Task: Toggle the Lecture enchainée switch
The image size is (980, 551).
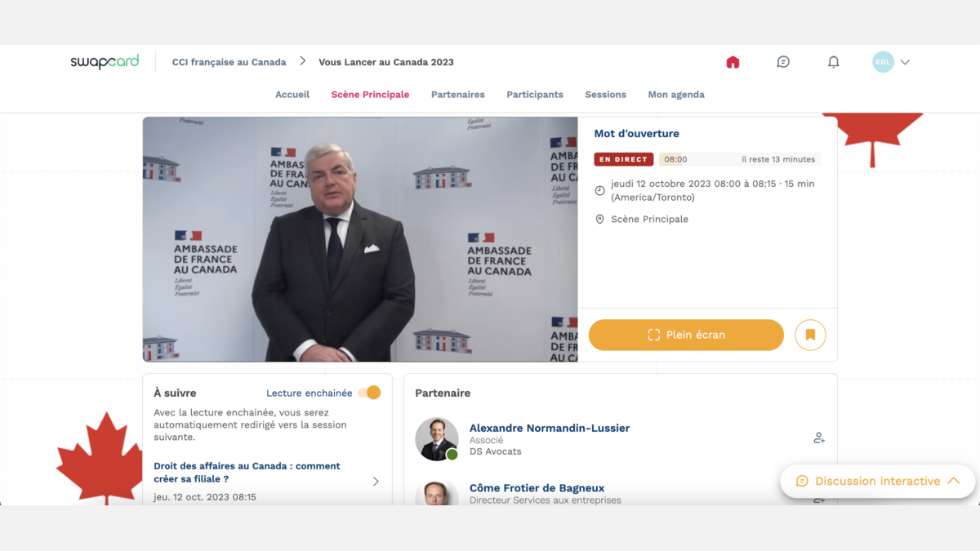Action: click(x=369, y=393)
